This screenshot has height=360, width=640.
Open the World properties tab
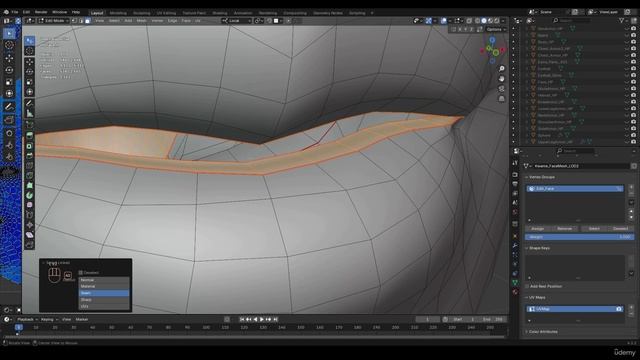coord(515,212)
